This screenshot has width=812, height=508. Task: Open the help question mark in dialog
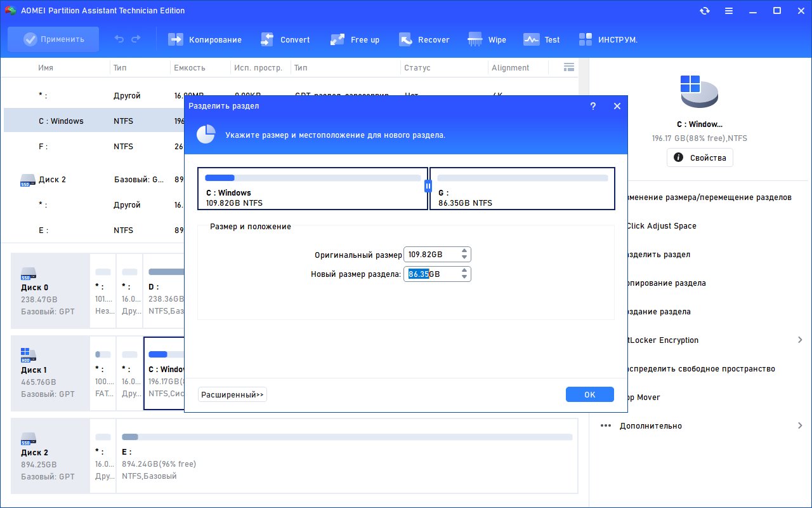(593, 106)
